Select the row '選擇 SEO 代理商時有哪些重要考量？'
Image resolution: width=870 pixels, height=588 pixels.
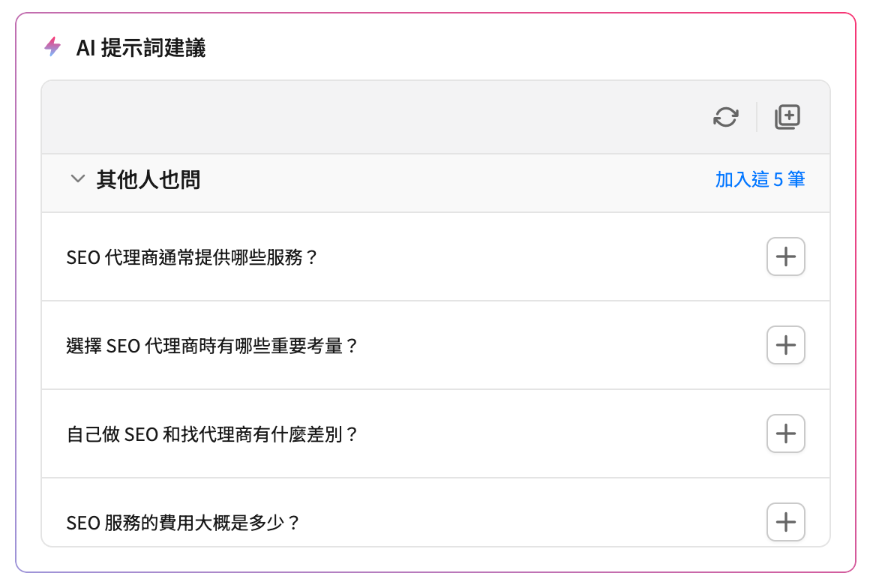coord(436,345)
